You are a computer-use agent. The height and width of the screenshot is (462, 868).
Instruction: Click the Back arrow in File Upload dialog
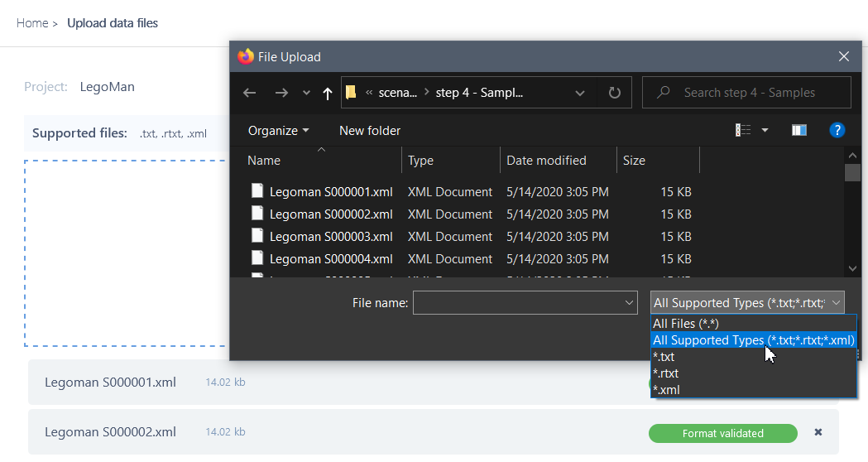[x=250, y=93]
